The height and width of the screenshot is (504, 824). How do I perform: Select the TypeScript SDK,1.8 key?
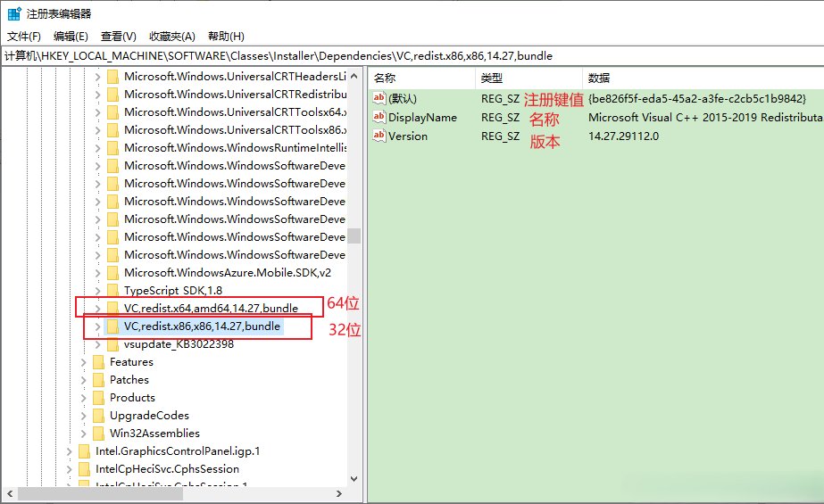173,290
